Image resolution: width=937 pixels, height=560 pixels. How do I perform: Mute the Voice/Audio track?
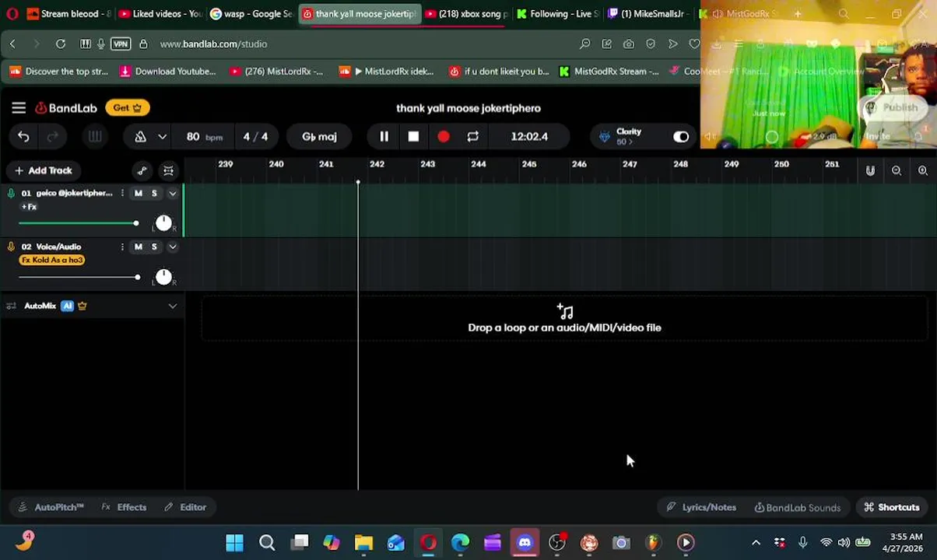[x=139, y=247]
